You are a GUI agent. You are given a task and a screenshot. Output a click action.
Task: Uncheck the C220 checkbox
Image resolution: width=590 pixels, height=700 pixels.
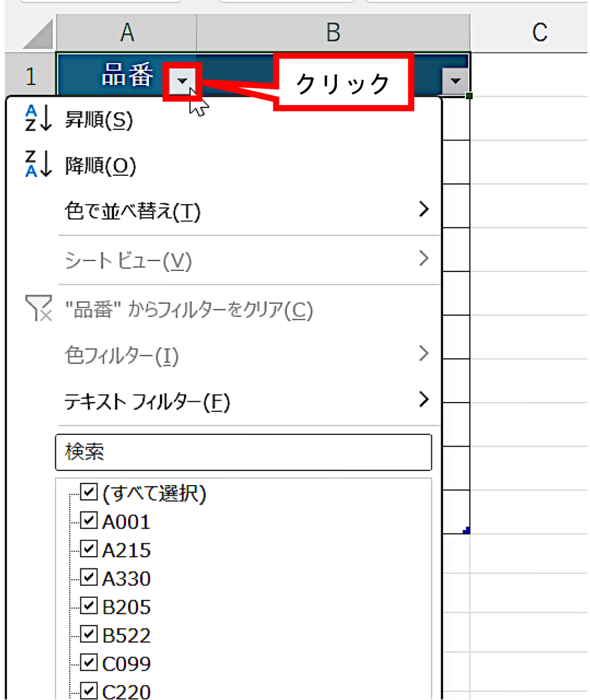(x=89, y=690)
